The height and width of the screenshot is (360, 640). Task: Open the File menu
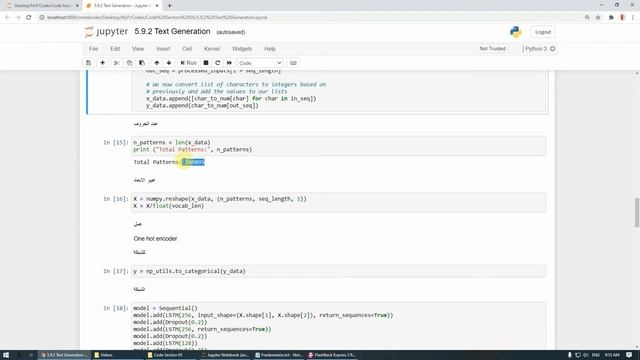click(x=93, y=49)
